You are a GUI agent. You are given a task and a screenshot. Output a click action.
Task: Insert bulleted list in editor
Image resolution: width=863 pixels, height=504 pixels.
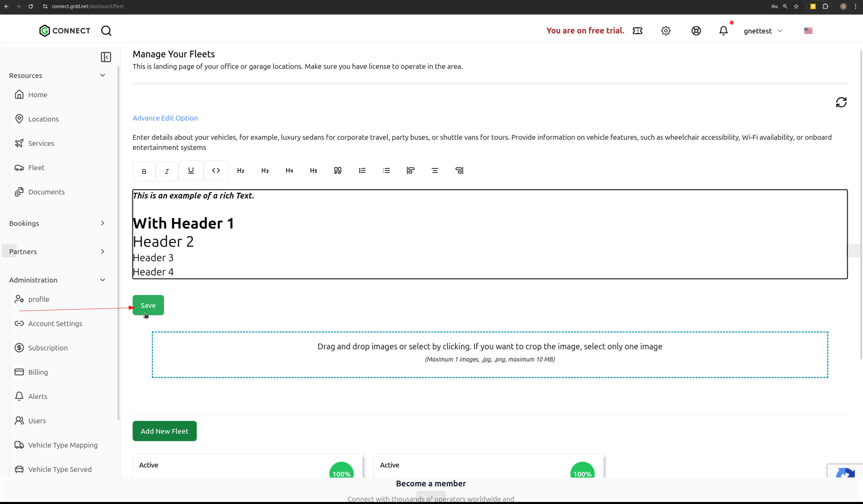(x=386, y=170)
